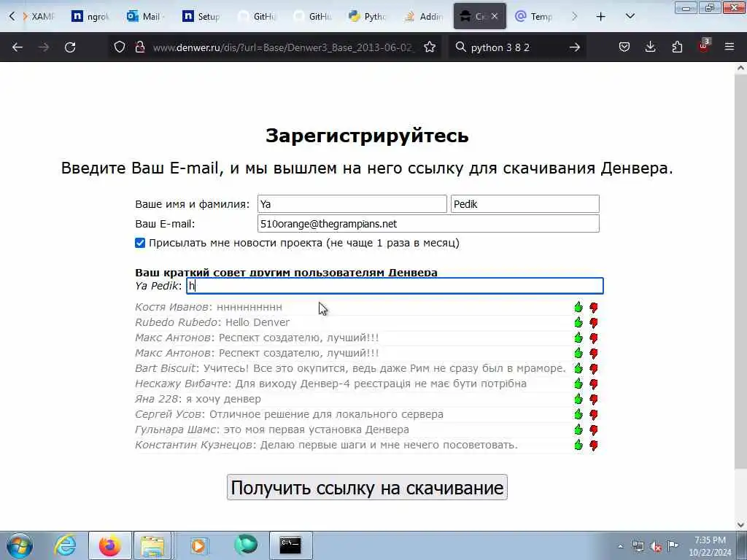Like Константин Кузнецов's comment
This screenshot has width=747, height=560.
[x=578, y=444]
